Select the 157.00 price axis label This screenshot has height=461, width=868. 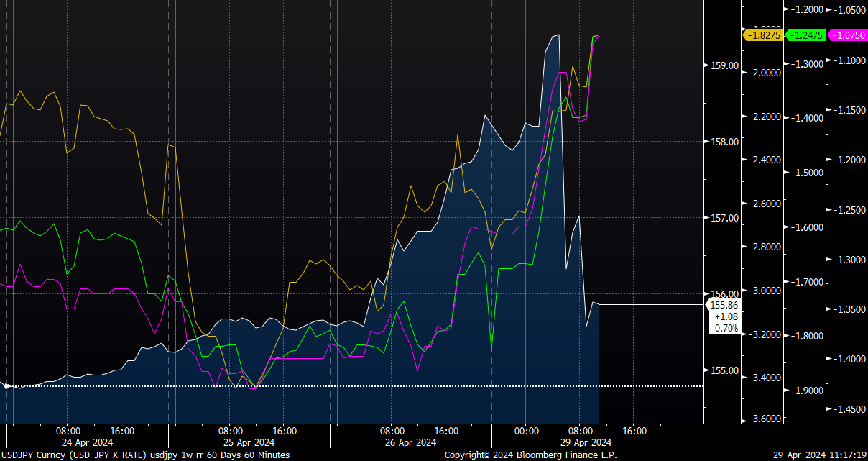click(724, 218)
